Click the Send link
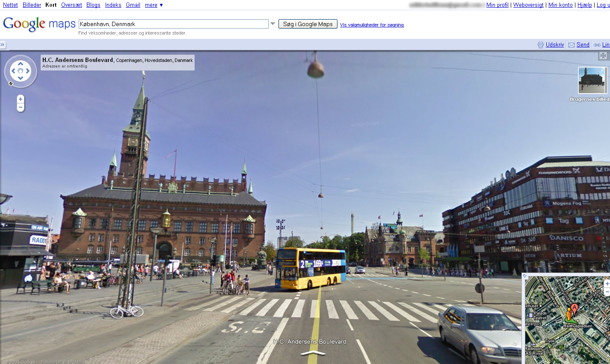This screenshot has height=364, width=610. point(583,45)
